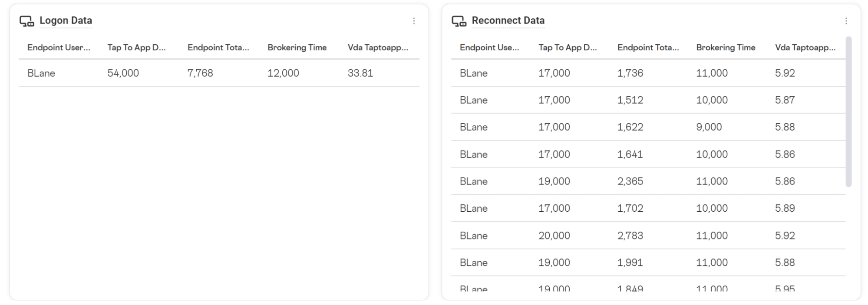The image size is (868, 305).
Task: Open the Logon Data panel options menu
Action: [414, 21]
